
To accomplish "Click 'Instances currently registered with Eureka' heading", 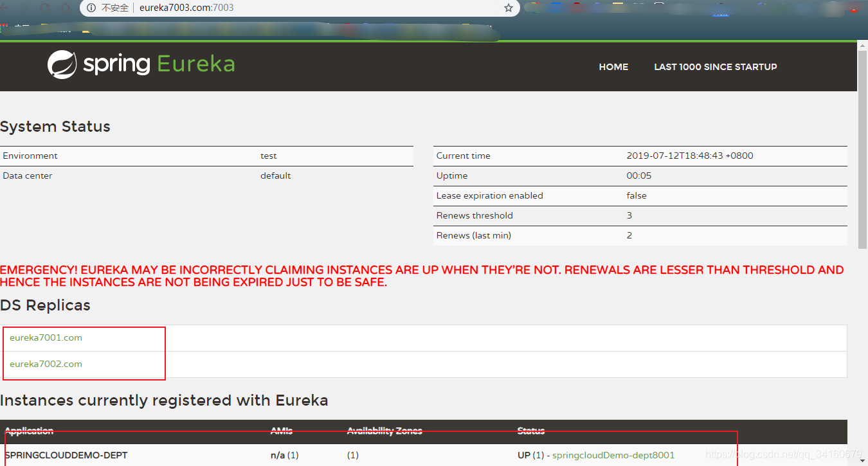I will click(164, 400).
